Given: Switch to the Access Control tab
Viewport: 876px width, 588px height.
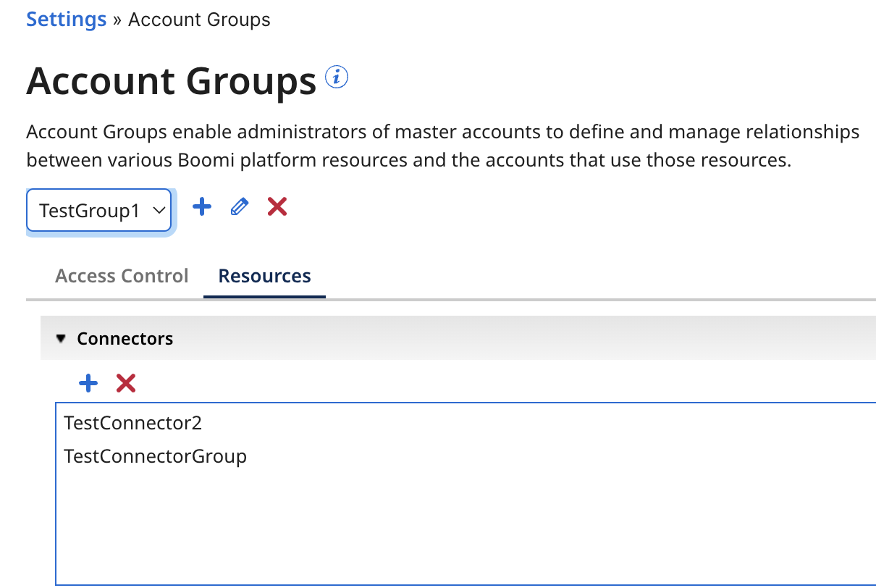Looking at the screenshot, I should point(121,276).
